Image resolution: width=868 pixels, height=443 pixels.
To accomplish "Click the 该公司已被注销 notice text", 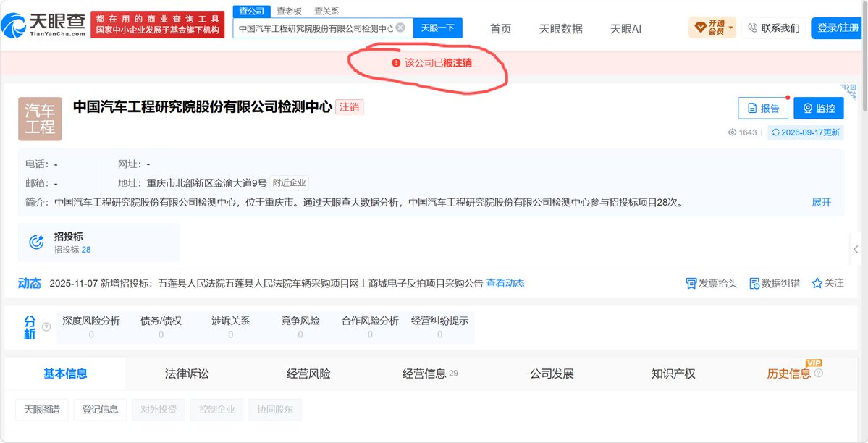I will coord(438,62).
